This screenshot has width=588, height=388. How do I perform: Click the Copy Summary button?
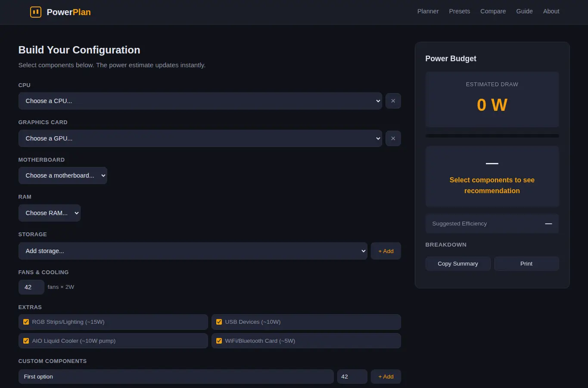pos(458,264)
